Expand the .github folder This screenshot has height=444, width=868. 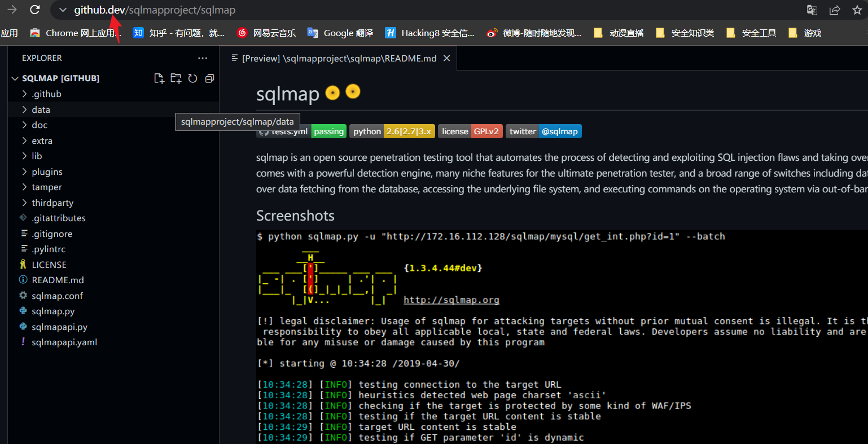point(113,94)
